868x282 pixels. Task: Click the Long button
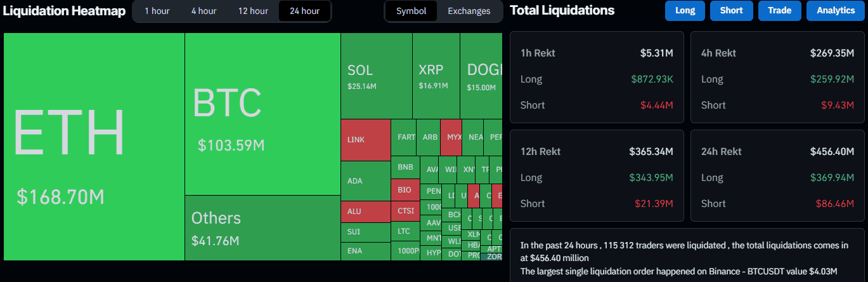(685, 11)
